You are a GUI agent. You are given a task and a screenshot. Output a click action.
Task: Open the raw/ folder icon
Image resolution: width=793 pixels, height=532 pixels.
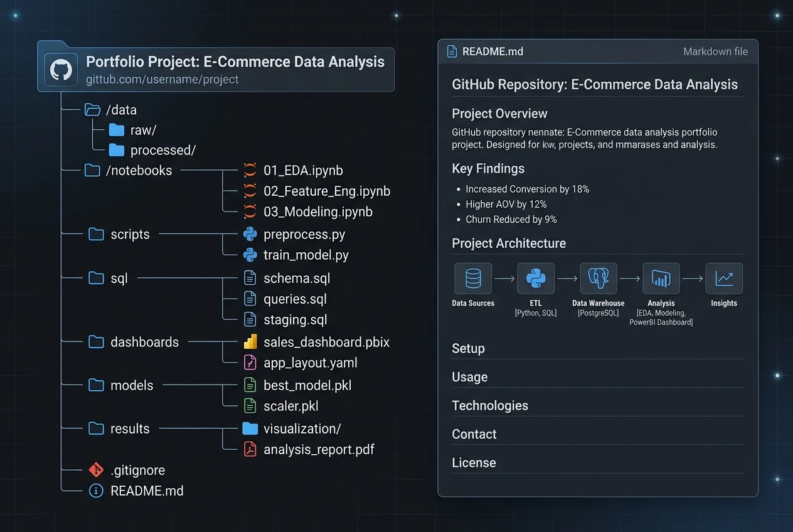point(116,130)
